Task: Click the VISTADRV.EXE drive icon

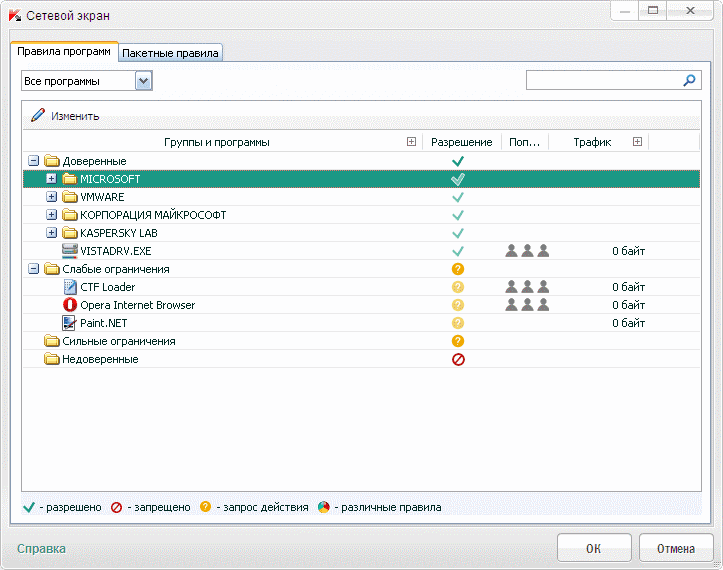Action: [x=70, y=251]
